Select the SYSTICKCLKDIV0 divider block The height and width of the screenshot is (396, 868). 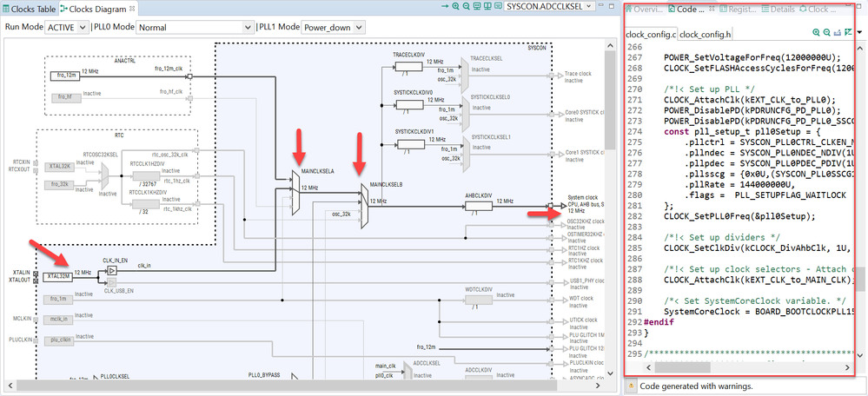click(409, 105)
